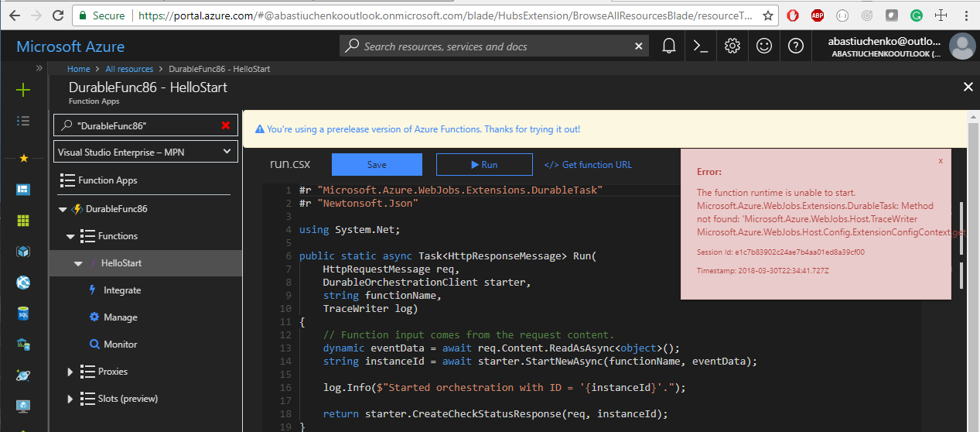Click the curly braces extension icon
The width and height of the screenshot is (980, 432).
tap(842, 15)
